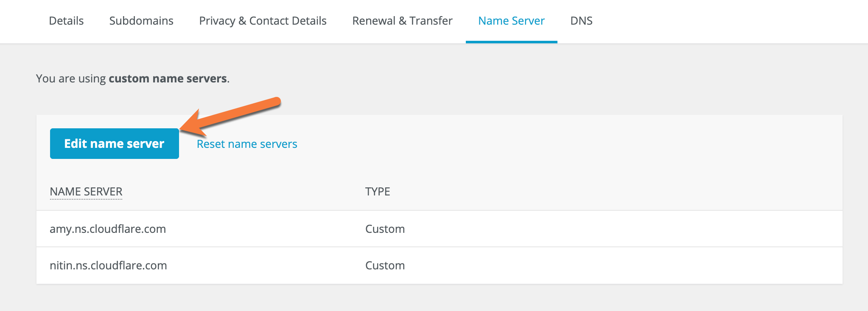Select the nitin.ns.cloudflare.com entry
The image size is (868, 311).
(x=108, y=266)
